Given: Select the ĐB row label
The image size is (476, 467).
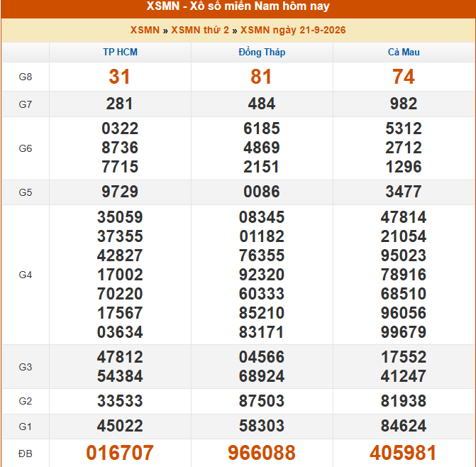Looking at the screenshot, I should point(26,454).
